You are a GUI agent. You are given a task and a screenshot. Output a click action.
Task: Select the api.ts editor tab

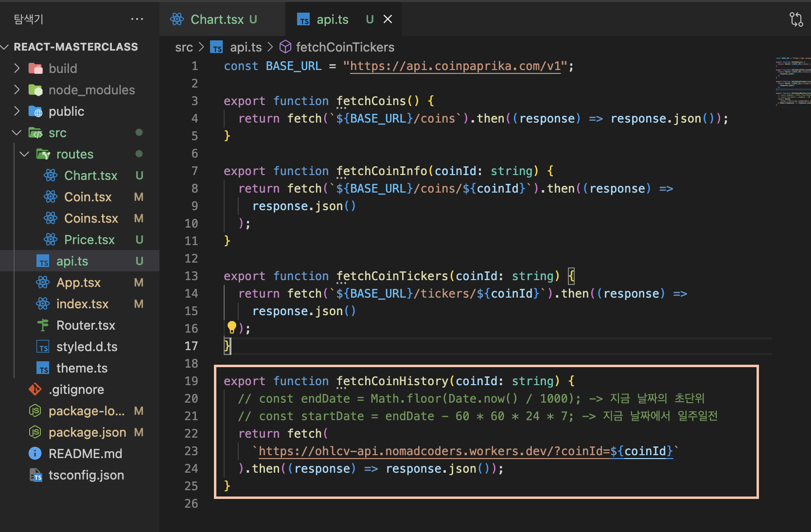pos(332,19)
